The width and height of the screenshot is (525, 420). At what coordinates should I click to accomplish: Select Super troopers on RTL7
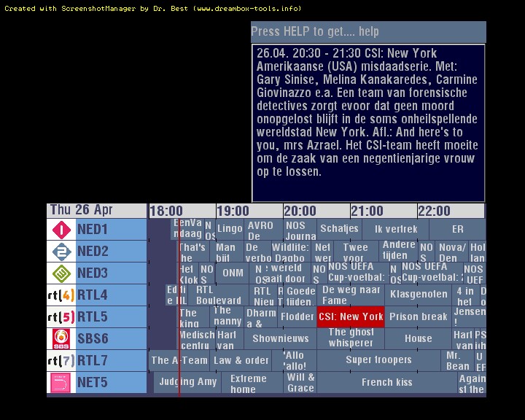pos(378,360)
